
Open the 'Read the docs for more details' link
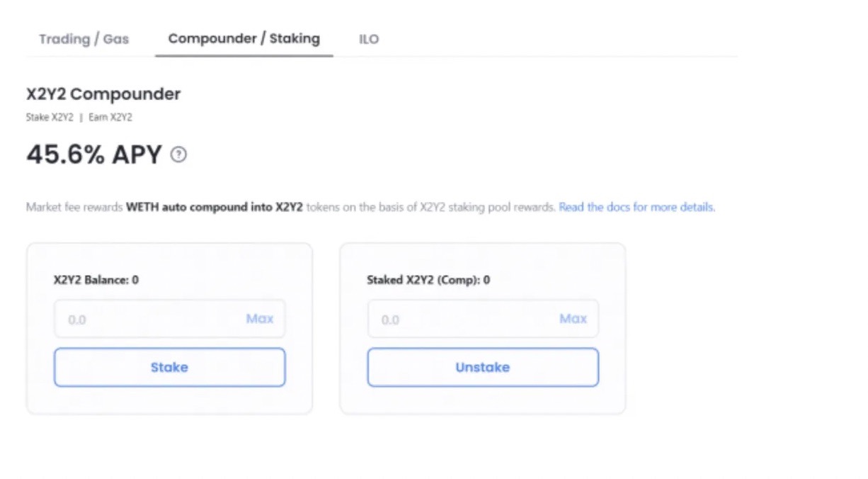click(636, 207)
